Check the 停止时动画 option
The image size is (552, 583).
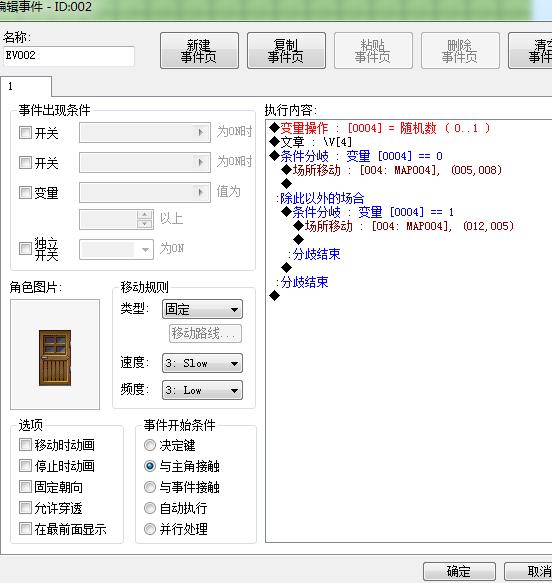(x=25, y=466)
